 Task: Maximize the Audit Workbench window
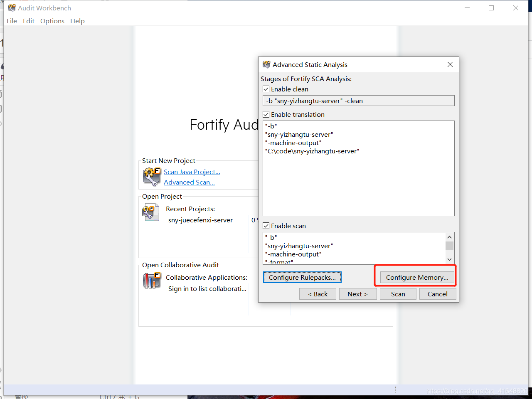[491, 8]
